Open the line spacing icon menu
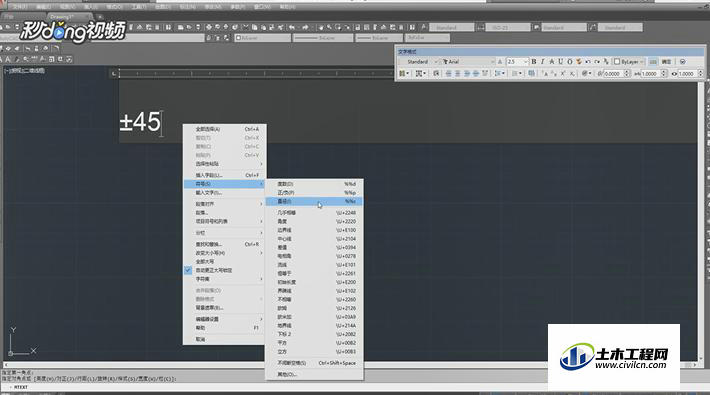710x395 pixels. [x=500, y=73]
